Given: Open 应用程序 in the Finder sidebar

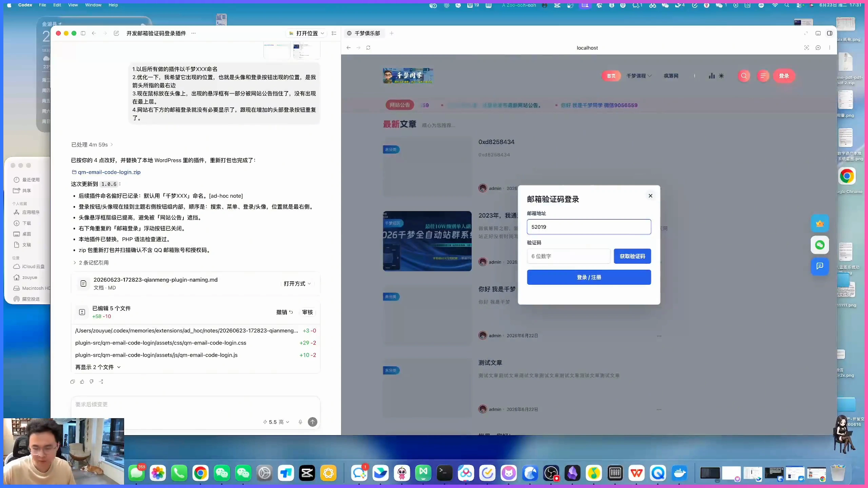Looking at the screenshot, I should pos(27,212).
